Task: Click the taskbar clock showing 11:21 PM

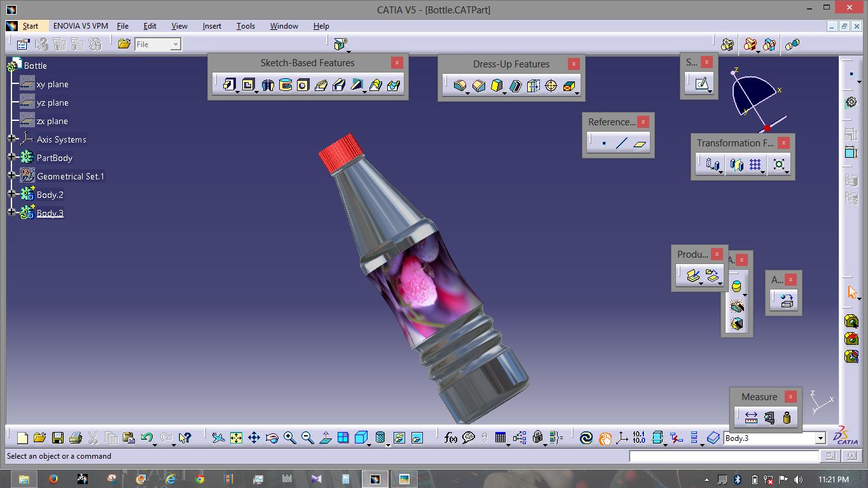Action: coord(833,480)
